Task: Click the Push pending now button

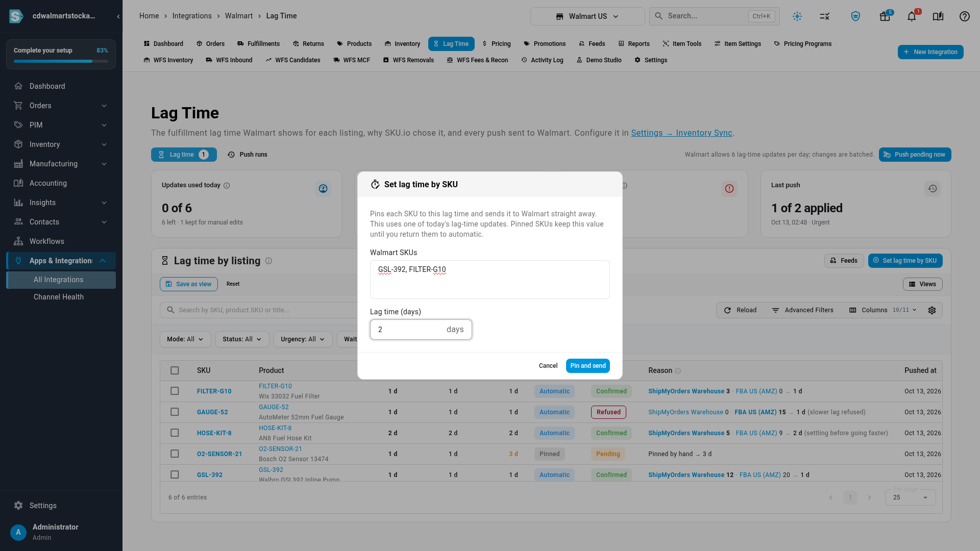Action: pyautogui.click(x=915, y=155)
